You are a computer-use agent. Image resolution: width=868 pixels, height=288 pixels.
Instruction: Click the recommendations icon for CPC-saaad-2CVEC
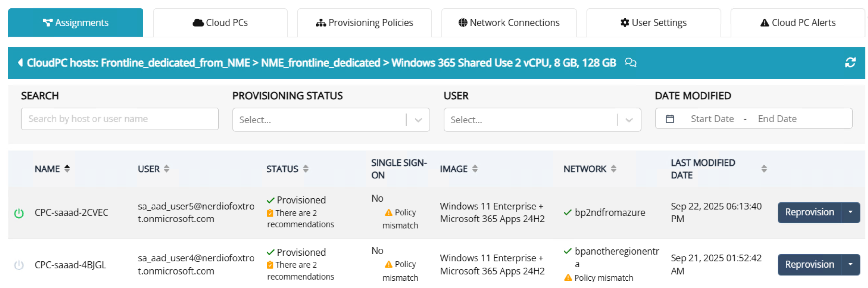tap(270, 213)
